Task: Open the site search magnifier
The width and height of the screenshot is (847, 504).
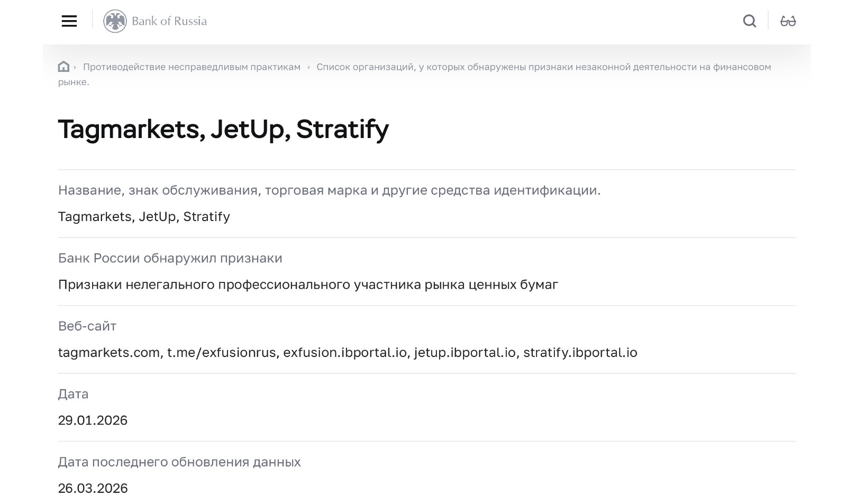Action: tap(750, 21)
